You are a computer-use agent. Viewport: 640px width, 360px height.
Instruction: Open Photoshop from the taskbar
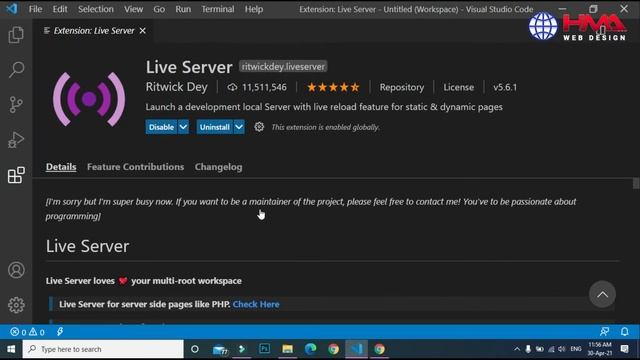click(264, 349)
